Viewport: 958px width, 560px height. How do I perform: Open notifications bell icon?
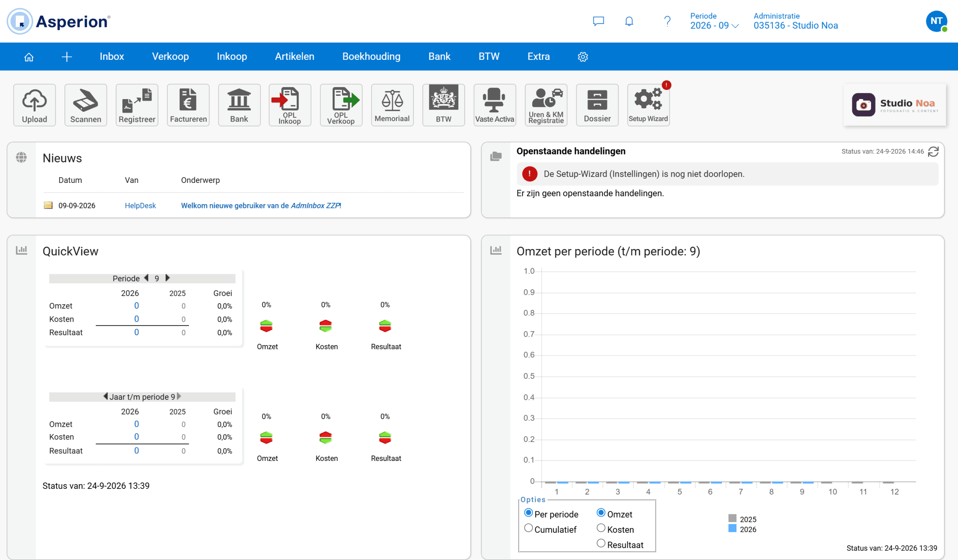(x=629, y=21)
